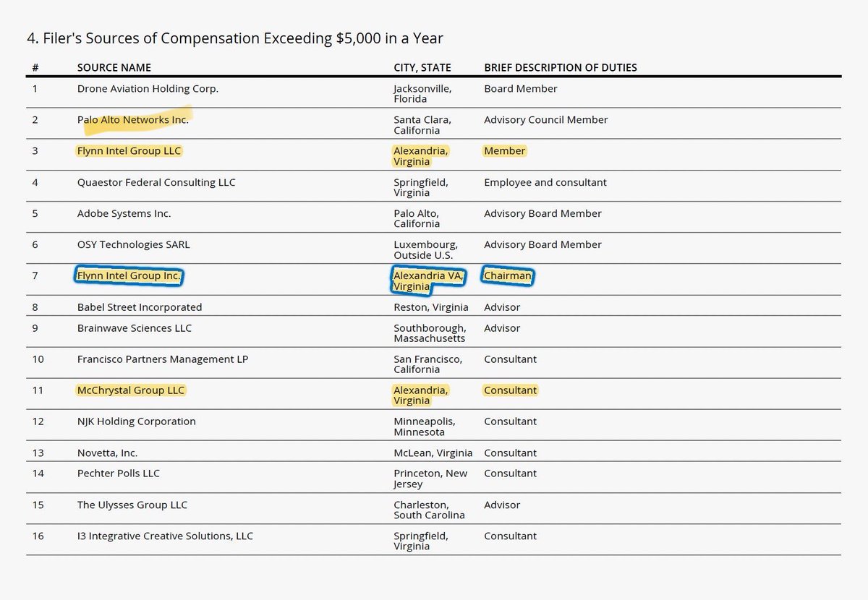Click the NJK Holding Corporation source name
The image size is (868, 600).
[137, 421]
